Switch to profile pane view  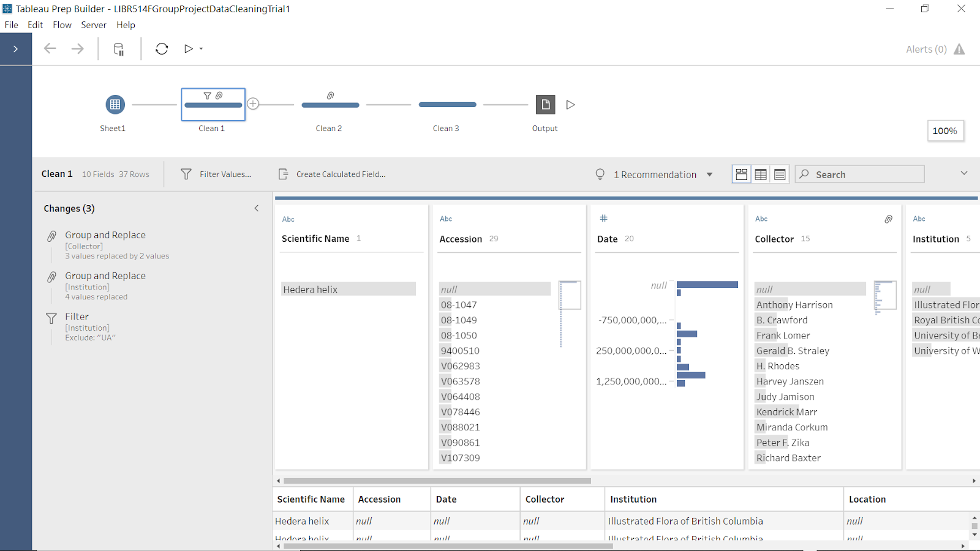(742, 174)
